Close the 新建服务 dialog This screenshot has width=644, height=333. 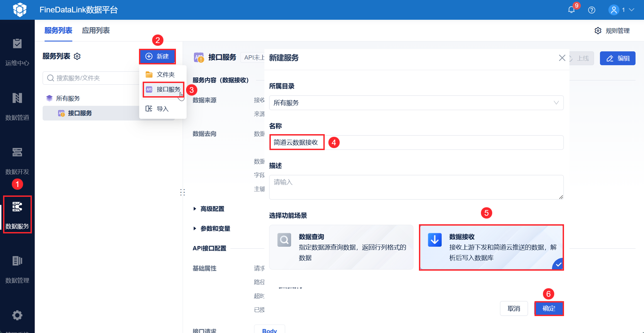(x=562, y=58)
